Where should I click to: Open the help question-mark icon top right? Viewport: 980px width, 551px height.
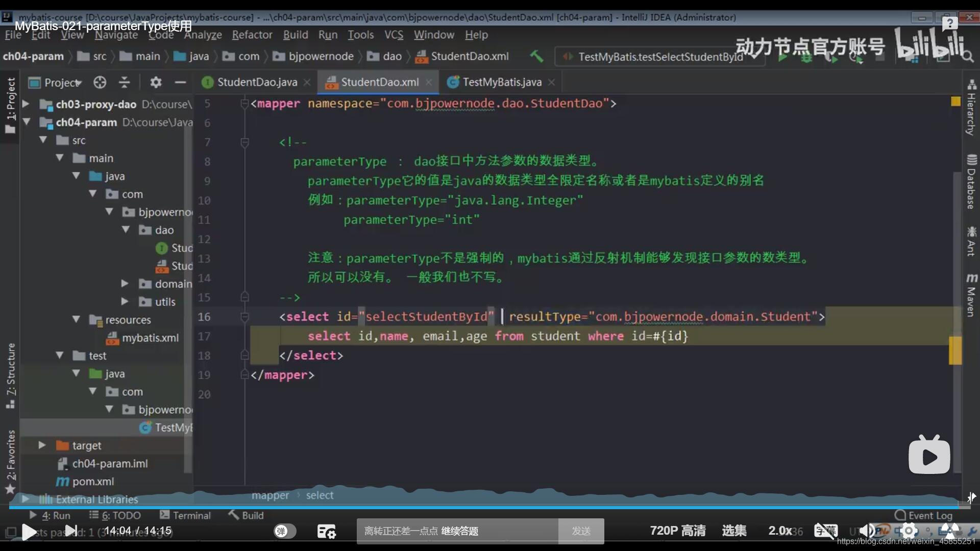pyautogui.click(x=949, y=23)
